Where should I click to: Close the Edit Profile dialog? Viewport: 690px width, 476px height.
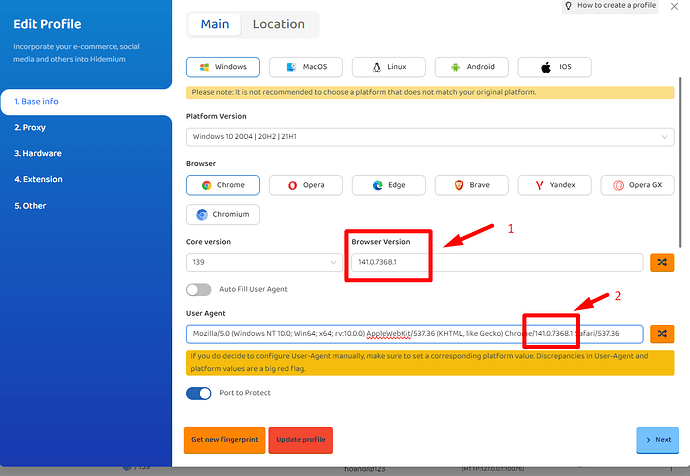[674, 7]
